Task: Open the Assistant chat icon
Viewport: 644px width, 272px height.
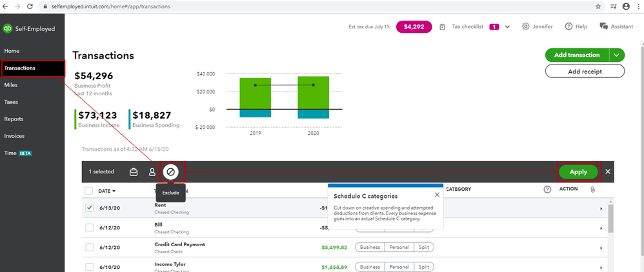Action: pyautogui.click(x=603, y=26)
